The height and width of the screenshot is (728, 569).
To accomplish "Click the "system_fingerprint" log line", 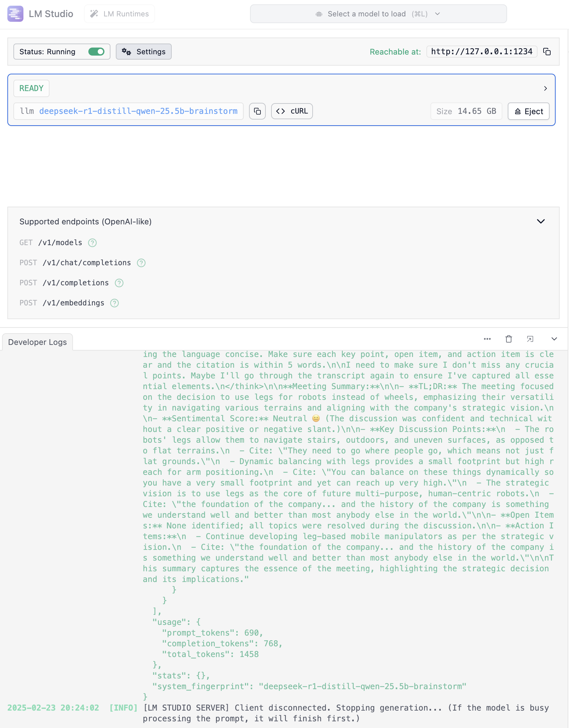I will tap(309, 686).
